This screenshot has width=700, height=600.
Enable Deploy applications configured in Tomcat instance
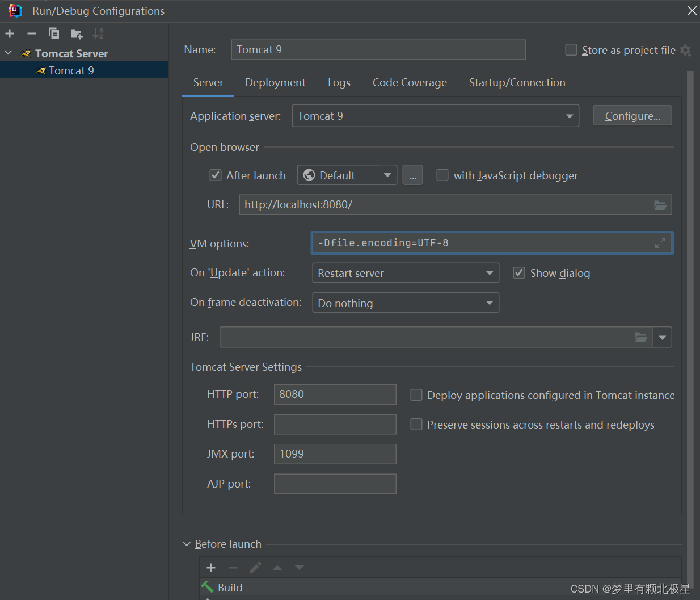[x=416, y=395]
